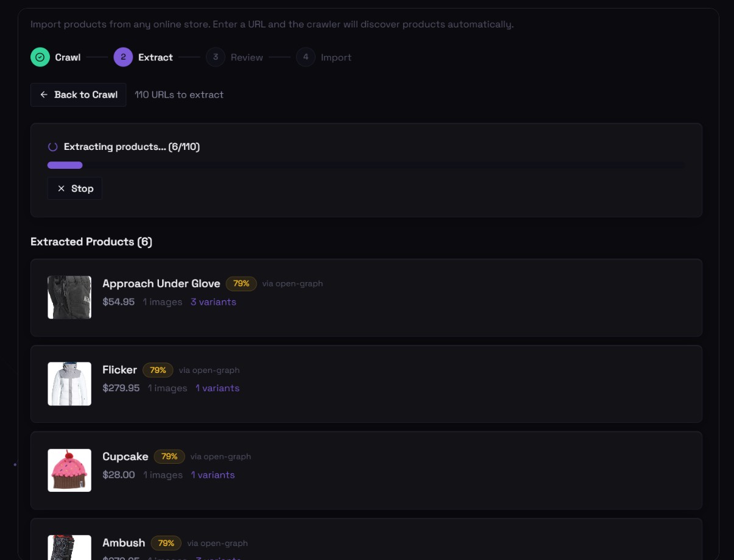
Task: Click the Import step number 4 circle
Action: (306, 57)
